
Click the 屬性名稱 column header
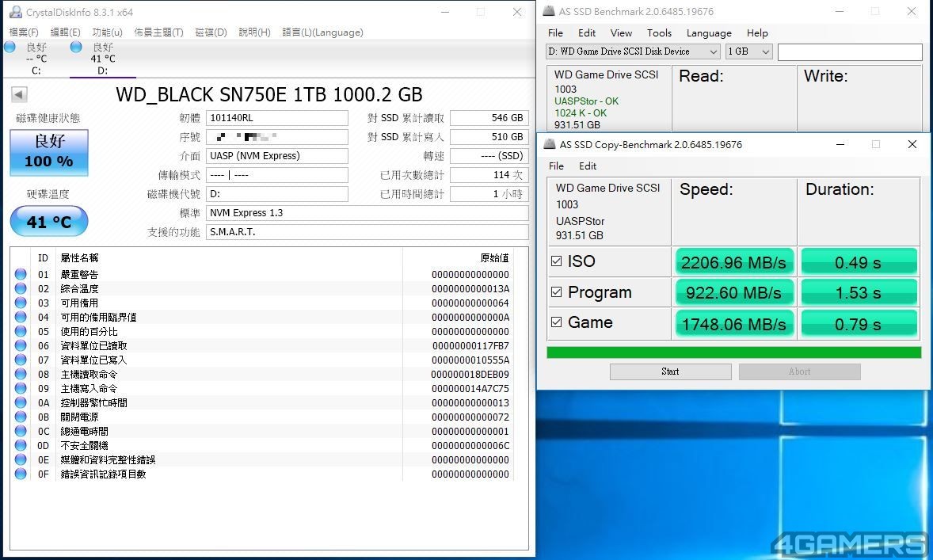coord(79,257)
